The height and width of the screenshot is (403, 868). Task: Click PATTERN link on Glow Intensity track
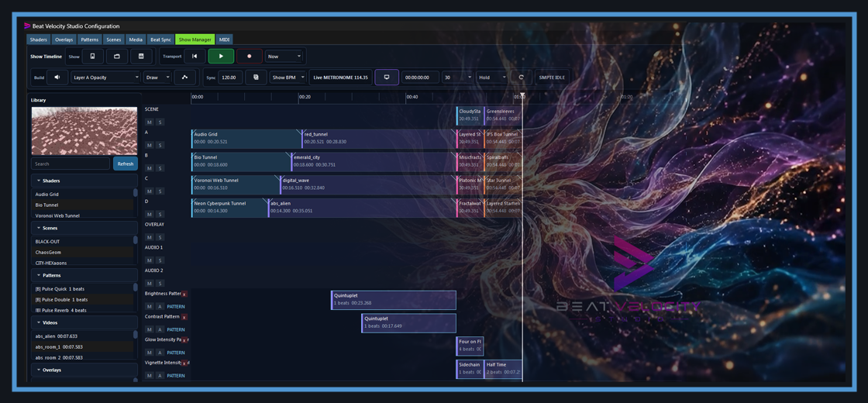coord(176,353)
